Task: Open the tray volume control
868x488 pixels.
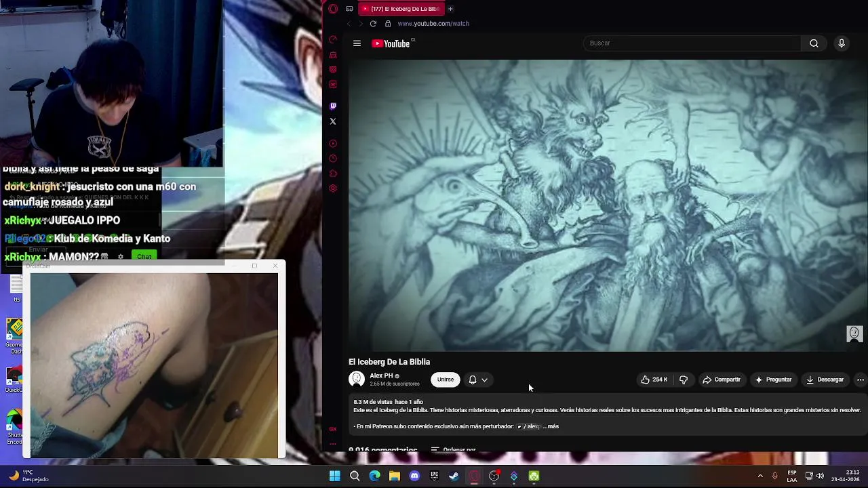Action: [x=821, y=476]
